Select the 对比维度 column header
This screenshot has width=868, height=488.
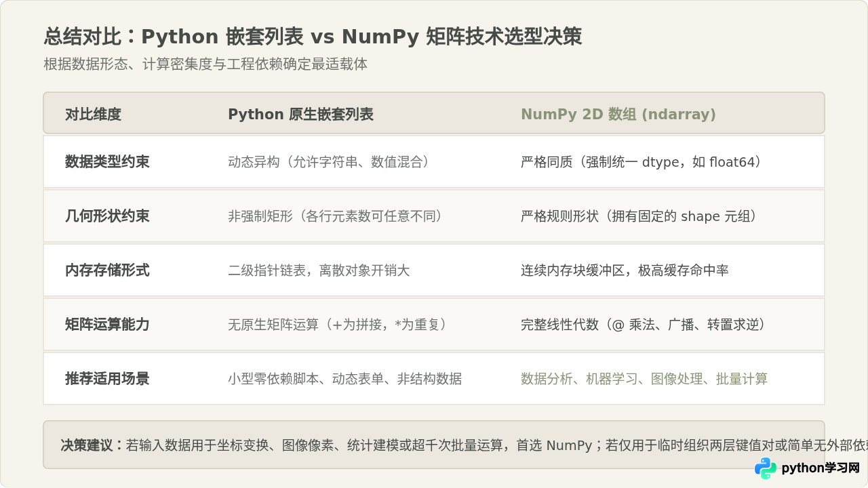[93, 114]
